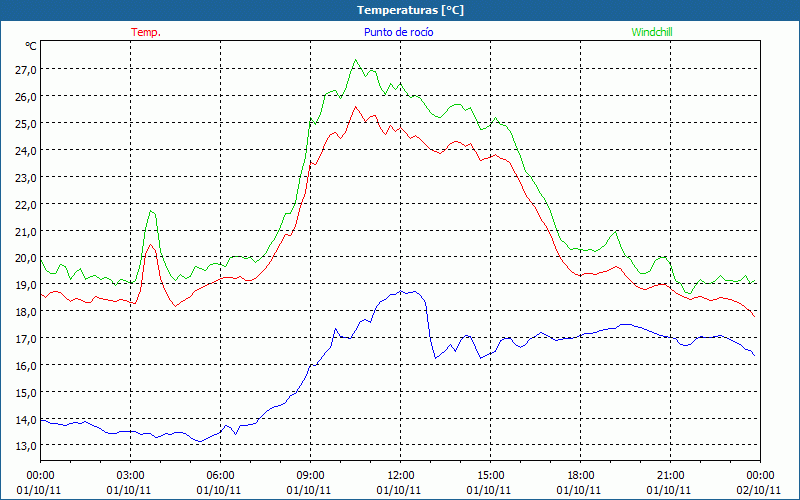Click the blue dew point peak near 12:00
The width and height of the screenshot is (800, 500).
401,291
